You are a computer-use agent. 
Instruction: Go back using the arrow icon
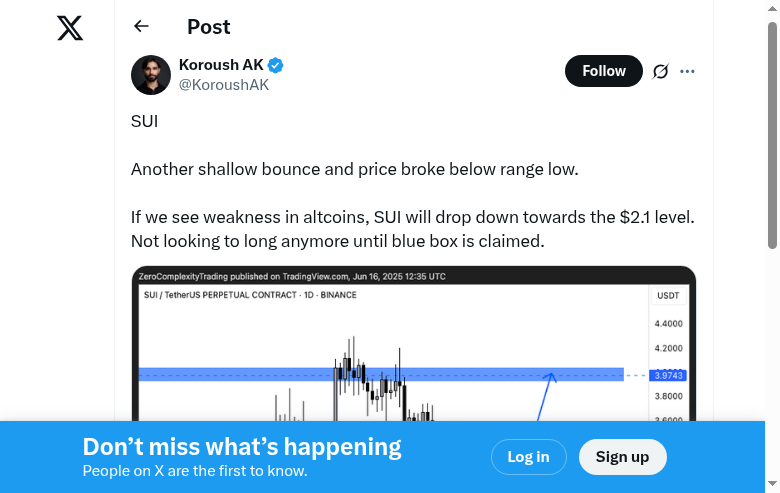[x=141, y=27]
